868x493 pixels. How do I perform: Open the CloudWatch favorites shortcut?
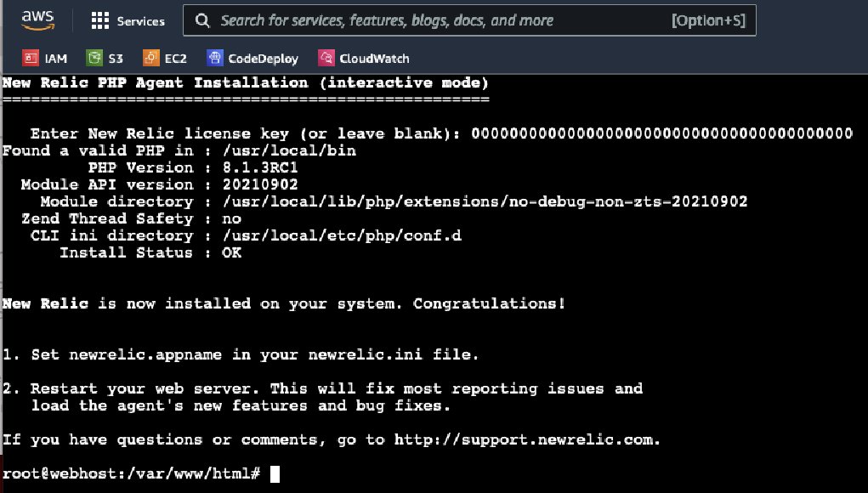point(364,58)
